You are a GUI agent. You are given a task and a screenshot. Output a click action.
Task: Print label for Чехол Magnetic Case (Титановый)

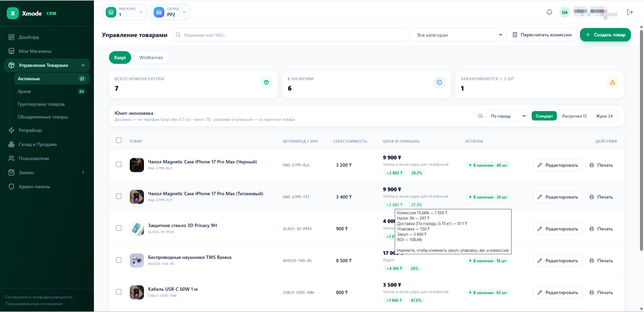[x=601, y=197]
